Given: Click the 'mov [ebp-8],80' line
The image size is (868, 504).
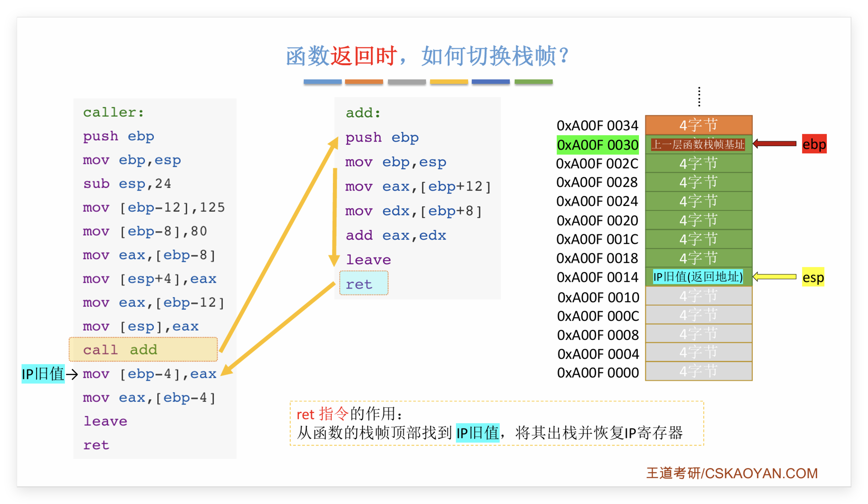Looking at the screenshot, I should click(145, 231).
